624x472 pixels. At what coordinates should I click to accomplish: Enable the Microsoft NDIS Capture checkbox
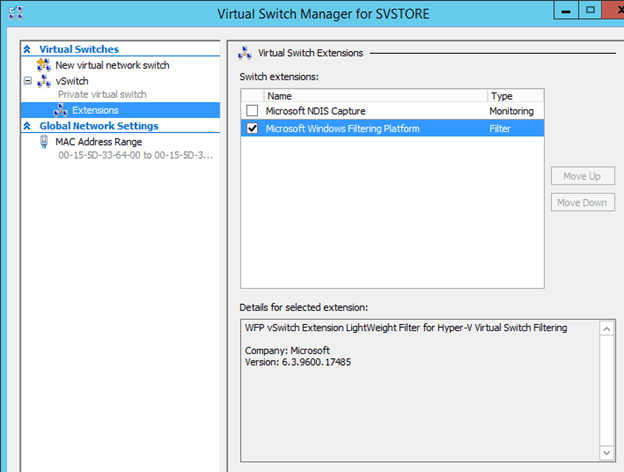click(x=252, y=111)
